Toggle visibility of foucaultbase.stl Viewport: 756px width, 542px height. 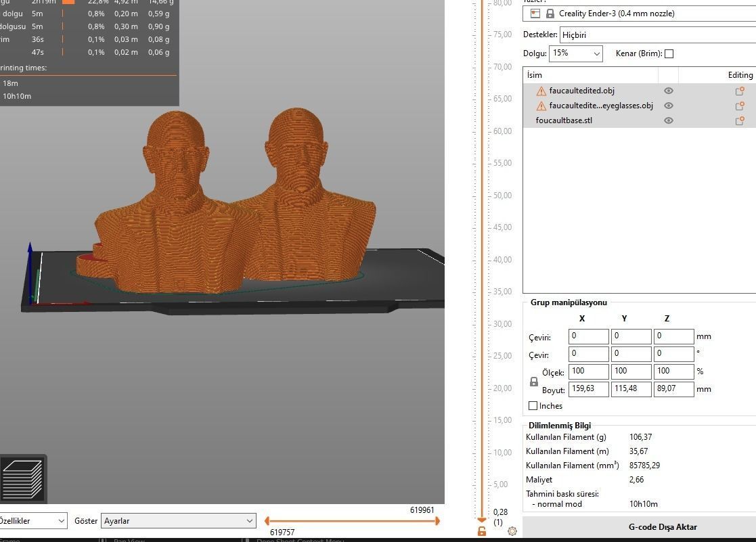(668, 120)
